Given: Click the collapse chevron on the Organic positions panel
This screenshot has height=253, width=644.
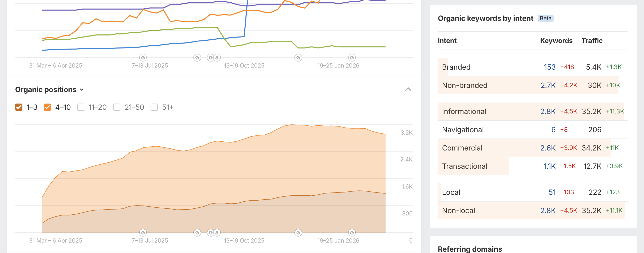Looking at the screenshot, I should [408, 89].
